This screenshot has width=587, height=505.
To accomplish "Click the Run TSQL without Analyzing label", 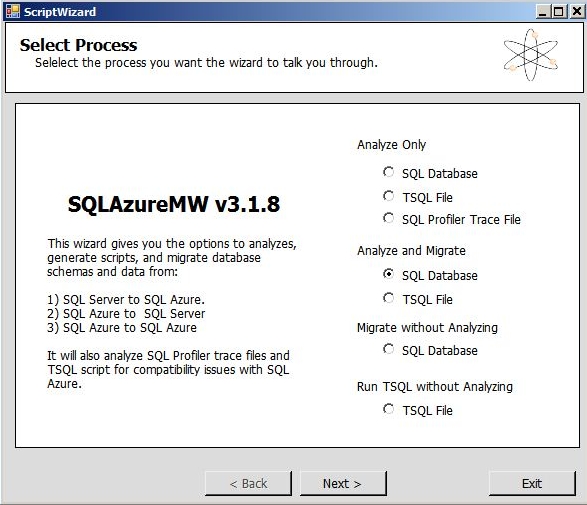I will click(435, 387).
